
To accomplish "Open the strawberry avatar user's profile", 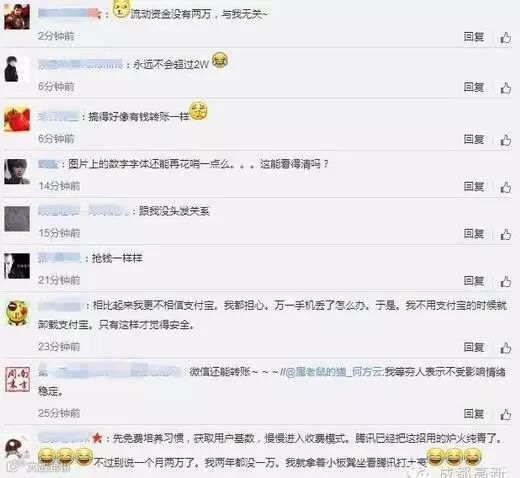I will pyautogui.click(x=17, y=119).
